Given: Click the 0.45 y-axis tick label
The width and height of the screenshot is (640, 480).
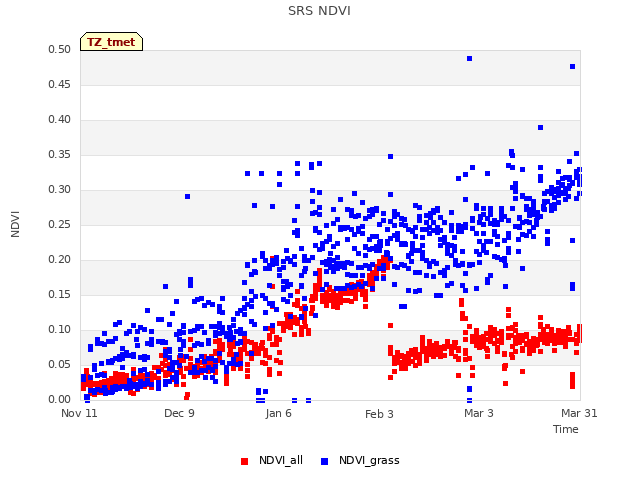Looking at the screenshot, I should coord(60,84).
